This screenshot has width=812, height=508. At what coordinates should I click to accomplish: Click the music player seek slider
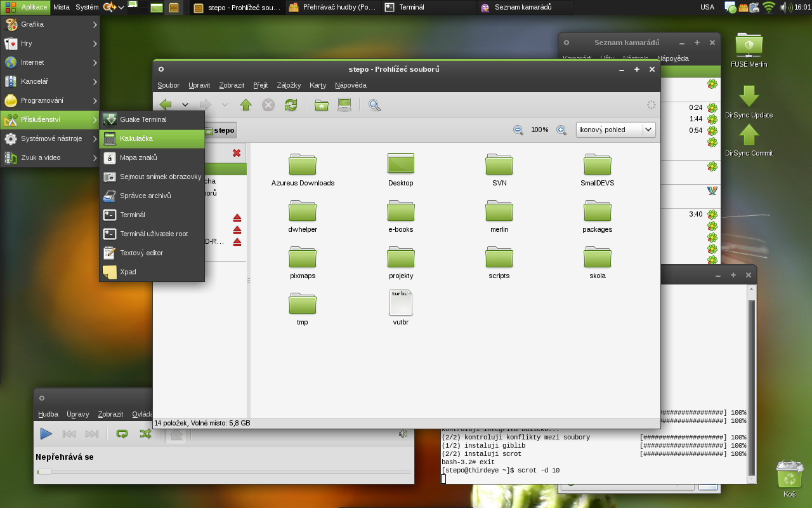[223, 472]
